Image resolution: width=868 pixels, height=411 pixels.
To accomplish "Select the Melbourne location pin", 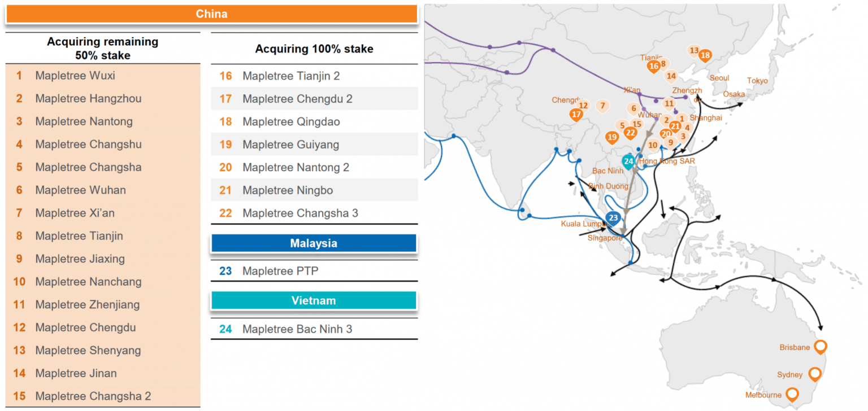I will [792, 395].
